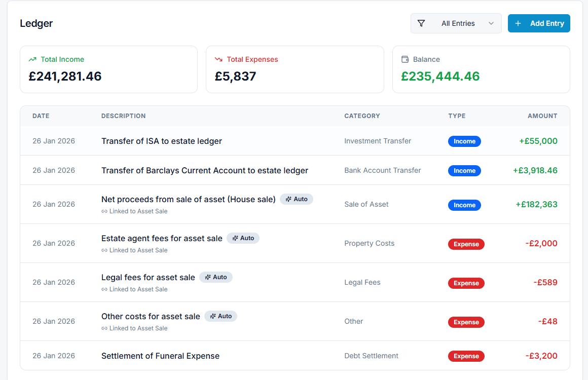Click the plus icon in Add Entry

tap(518, 23)
